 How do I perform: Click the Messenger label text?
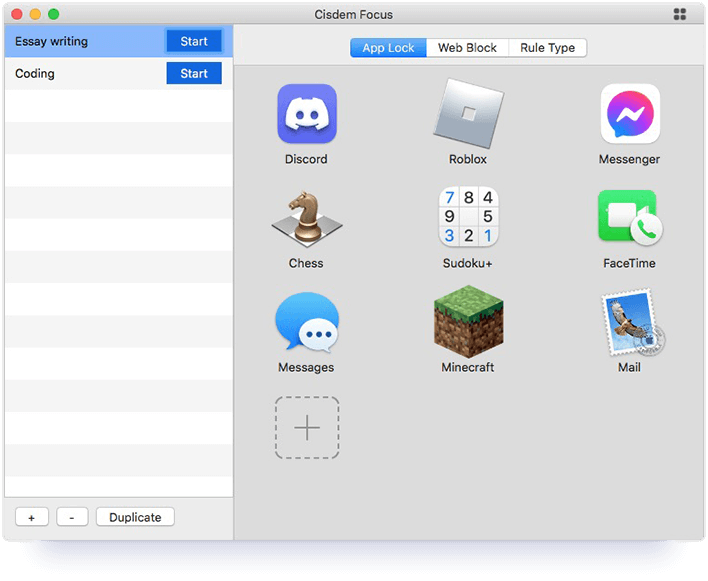pyautogui.click(x=629, y=159)
